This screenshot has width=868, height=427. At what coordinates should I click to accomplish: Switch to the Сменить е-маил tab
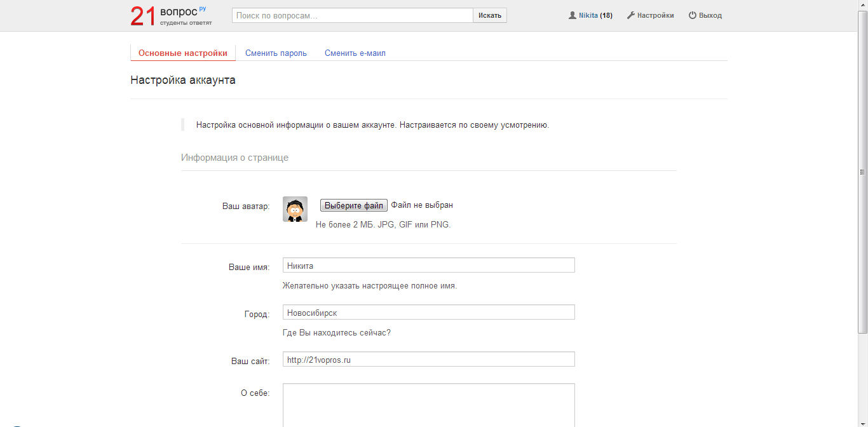(x=355, y=53)
